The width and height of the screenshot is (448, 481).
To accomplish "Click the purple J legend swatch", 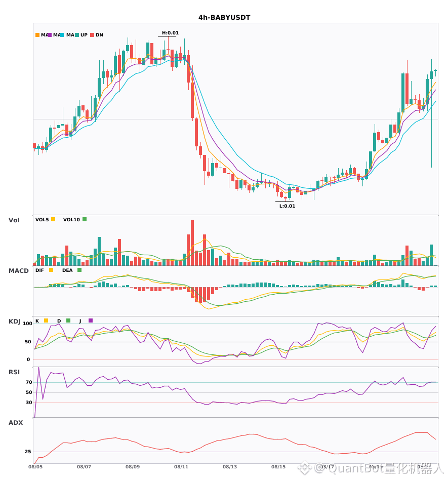I will click(x=91, y=320).
